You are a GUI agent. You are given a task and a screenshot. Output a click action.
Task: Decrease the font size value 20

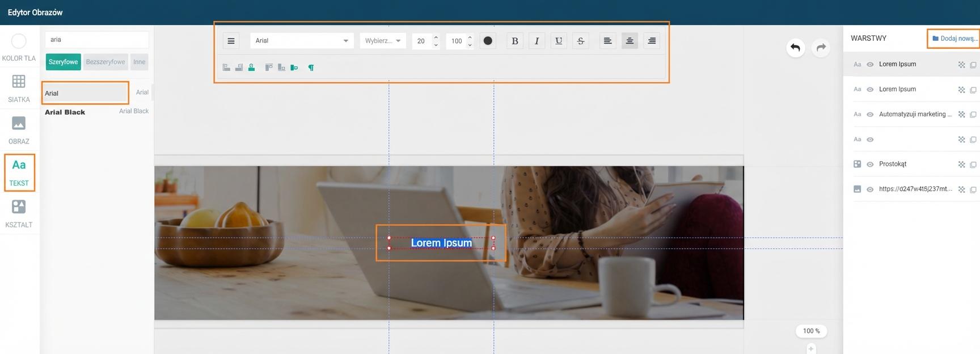(436, 45)
